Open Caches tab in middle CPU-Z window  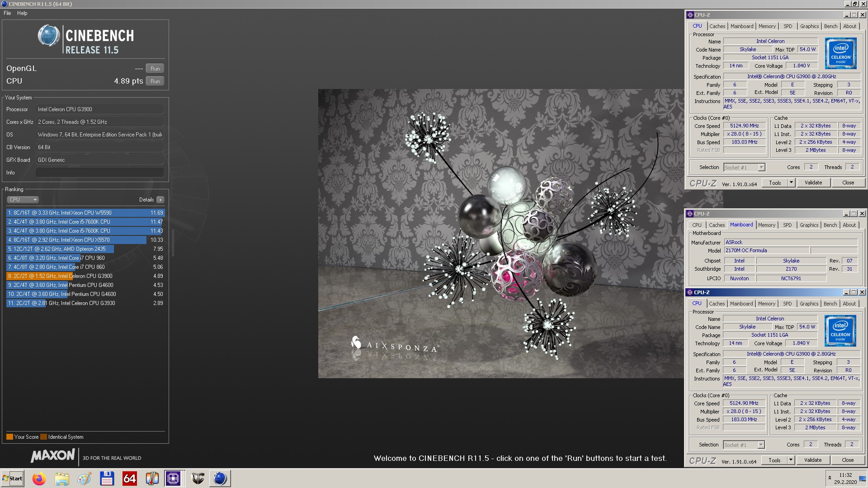(717, 225)
